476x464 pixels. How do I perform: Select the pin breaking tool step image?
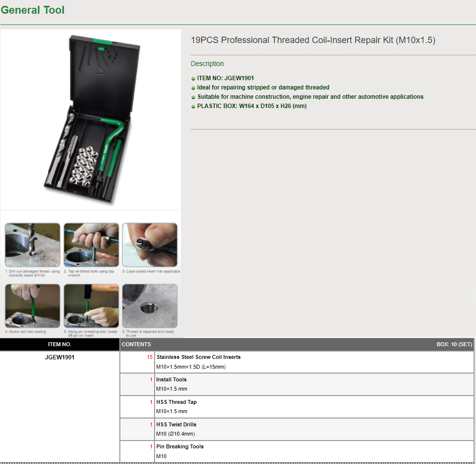91,306
